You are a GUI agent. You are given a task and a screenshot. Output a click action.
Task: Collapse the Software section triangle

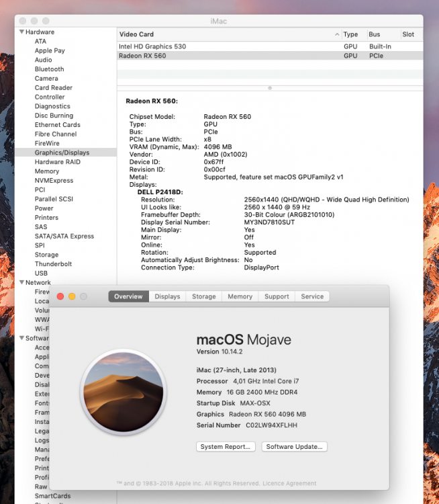pos(22,338)
